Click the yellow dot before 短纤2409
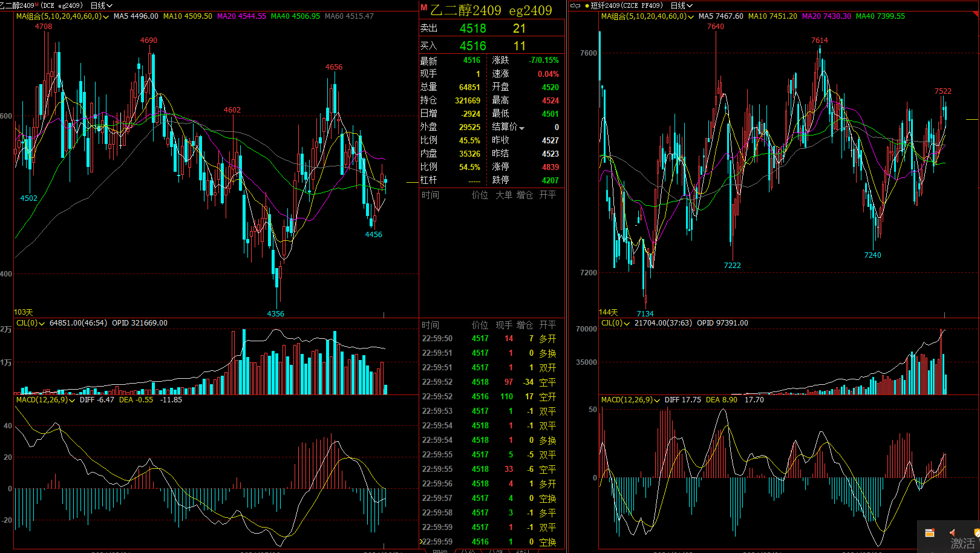The width and height of the screenshot is (980, 553). (587, 5)
